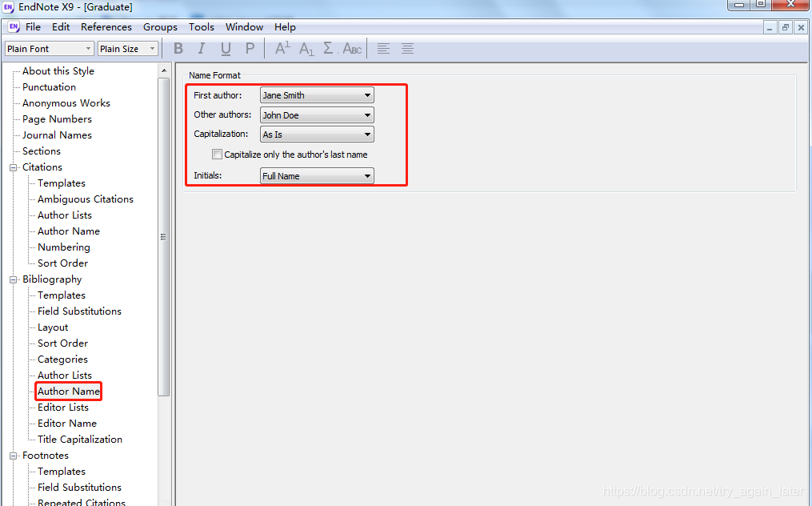
Task: Select Categories item
Action: point(62,359)
